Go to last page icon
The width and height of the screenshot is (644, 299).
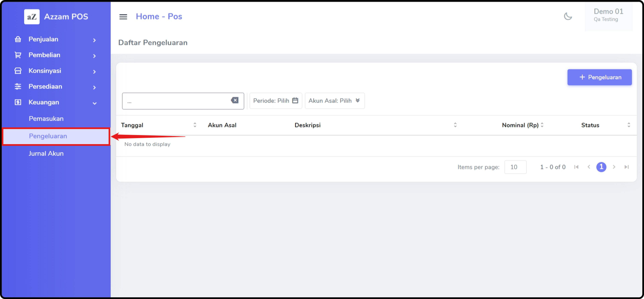tap(626, 167)
